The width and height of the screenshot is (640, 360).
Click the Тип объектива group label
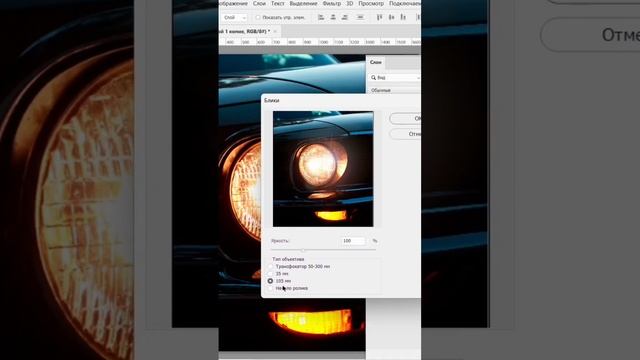[288, 259]
